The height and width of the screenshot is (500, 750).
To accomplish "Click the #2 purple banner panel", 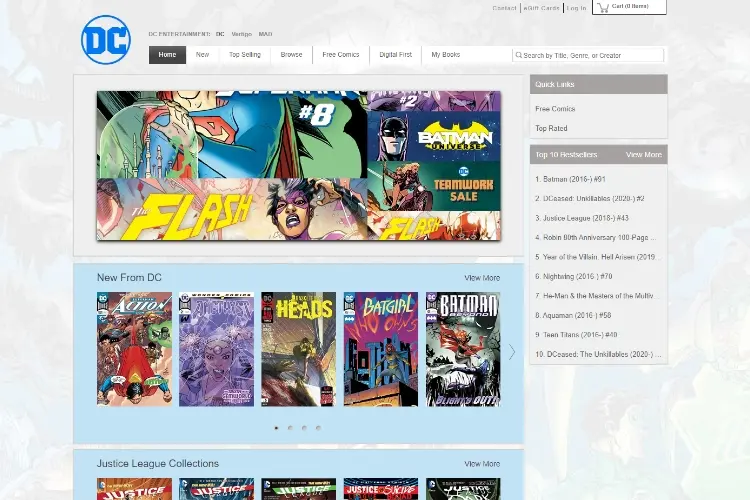I will pyautogui.click(x=434, y=101).
